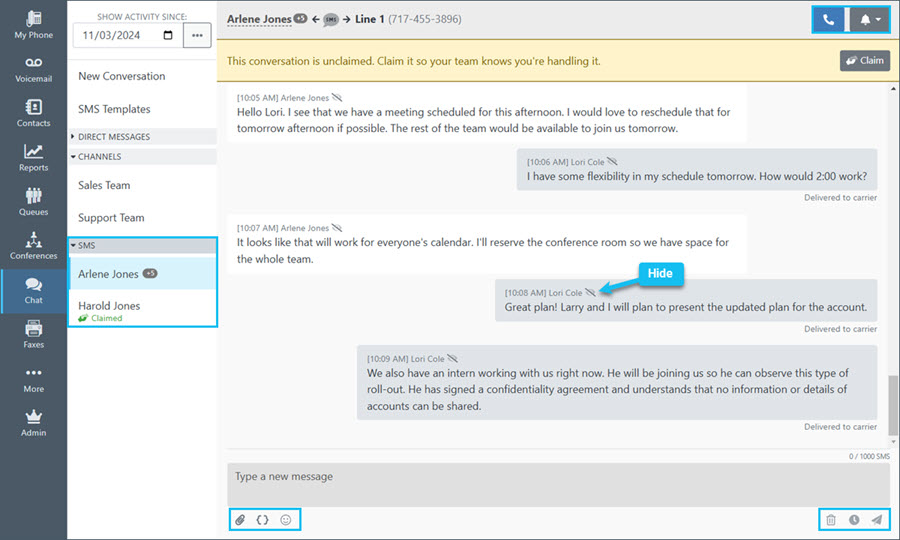The width and height of the screenshot is (900, 540).
Task: Open Voicemail section
Action: [33, 69]
